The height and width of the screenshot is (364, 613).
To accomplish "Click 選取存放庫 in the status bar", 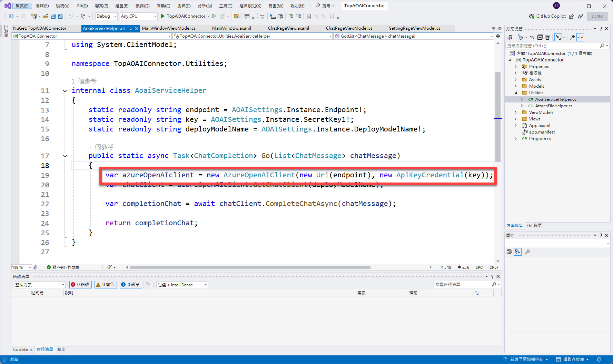I will click(x=573, y=360).
